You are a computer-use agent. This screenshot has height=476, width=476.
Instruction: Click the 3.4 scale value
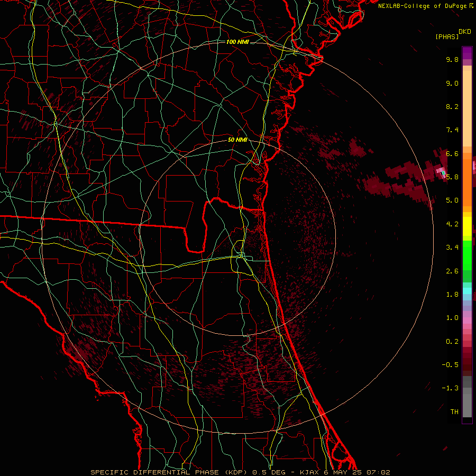[452, 248]
